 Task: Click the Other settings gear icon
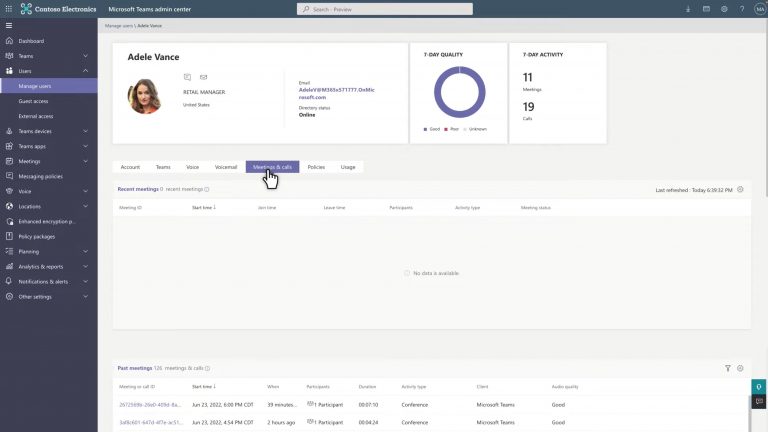click(x=9, y=297)
